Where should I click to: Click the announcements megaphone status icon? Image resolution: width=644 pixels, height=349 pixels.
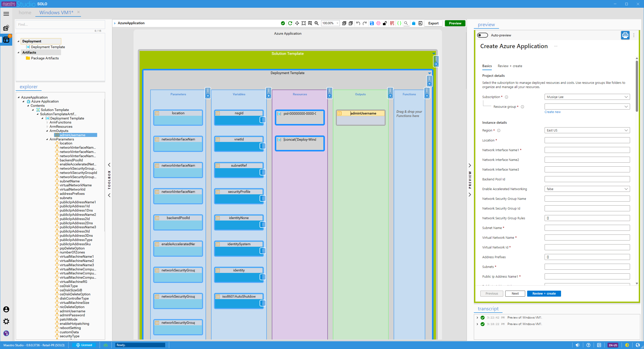[x=578, y=345]
